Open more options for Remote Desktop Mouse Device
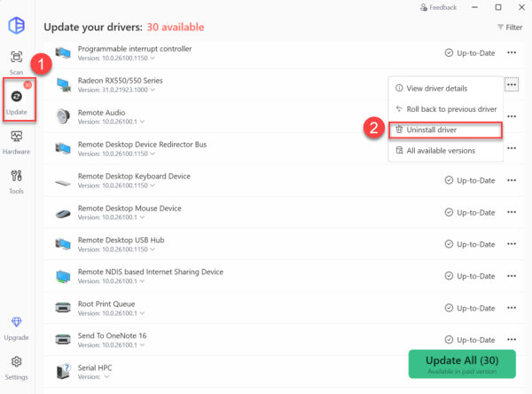Screen dimensions: 532x394 [x=512, y=212]
